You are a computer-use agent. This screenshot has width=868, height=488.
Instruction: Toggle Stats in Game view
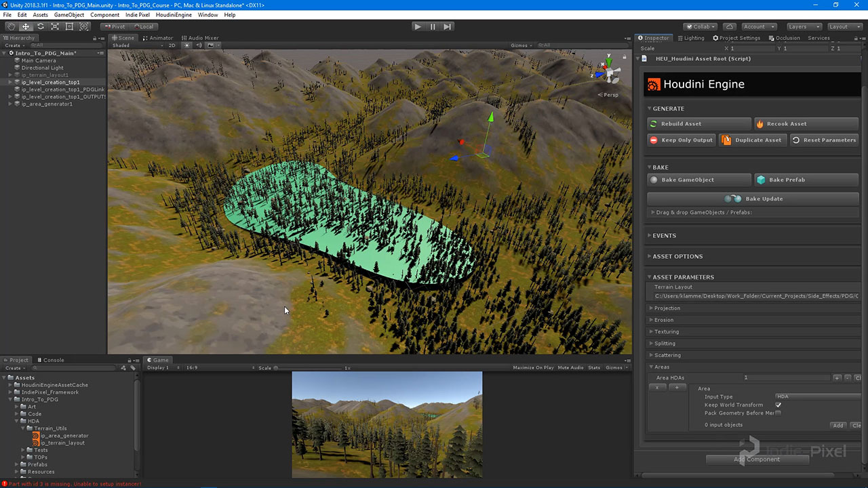(x=594, y=368)
